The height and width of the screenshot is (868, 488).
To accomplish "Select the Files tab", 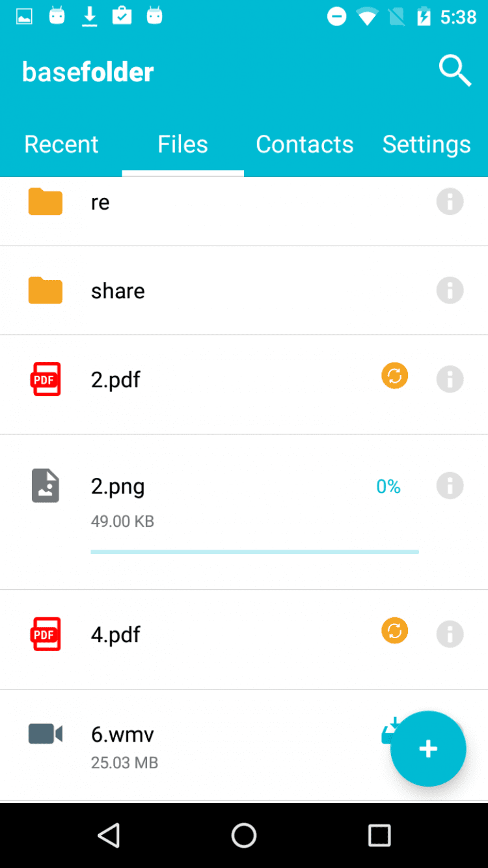I will (183, 145).
